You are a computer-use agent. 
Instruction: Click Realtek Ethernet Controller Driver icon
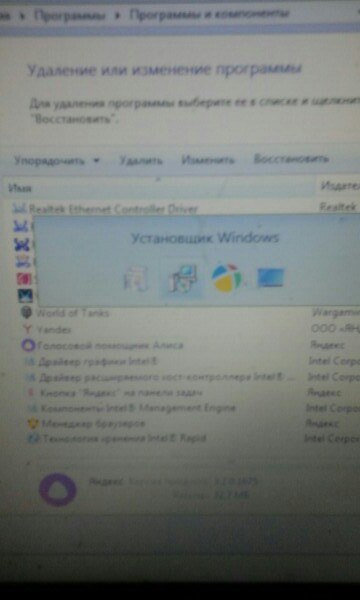(20, 209)
